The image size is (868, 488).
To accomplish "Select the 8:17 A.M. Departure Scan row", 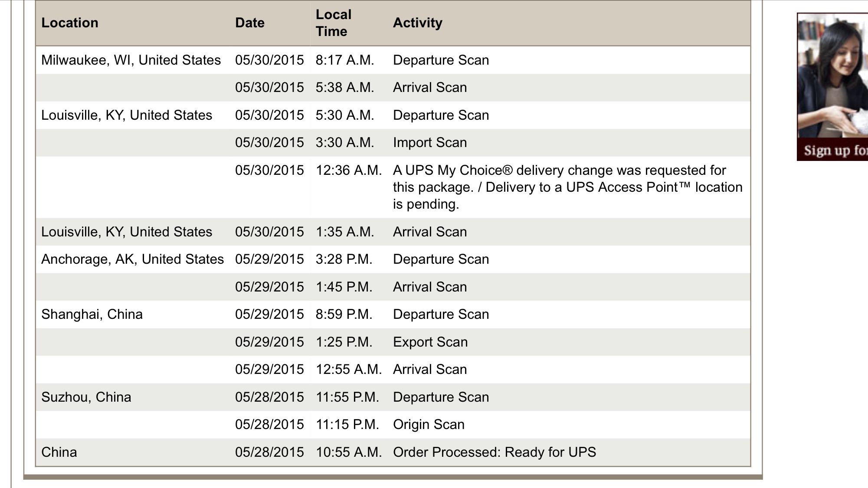I will tap(393, 60).
